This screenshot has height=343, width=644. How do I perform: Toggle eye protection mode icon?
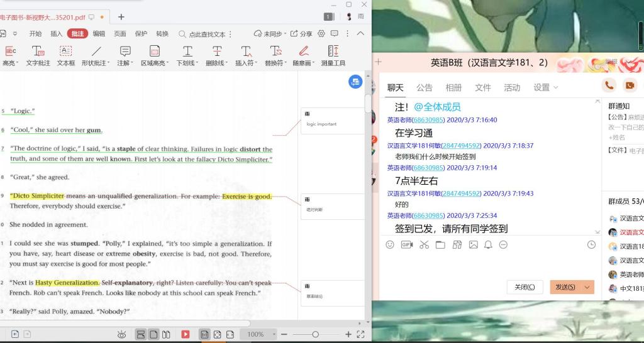click(x=122, y=334)
